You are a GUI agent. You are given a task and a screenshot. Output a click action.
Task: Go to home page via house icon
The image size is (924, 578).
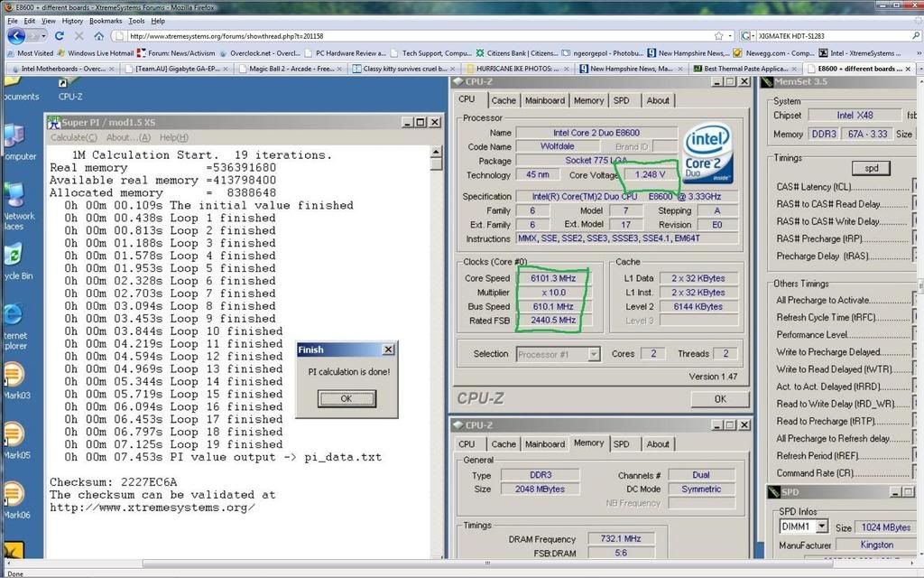coord(98,36)
